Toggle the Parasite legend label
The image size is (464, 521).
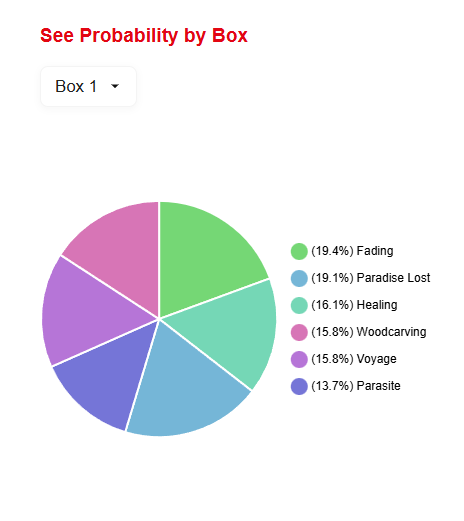coord(356,386)
